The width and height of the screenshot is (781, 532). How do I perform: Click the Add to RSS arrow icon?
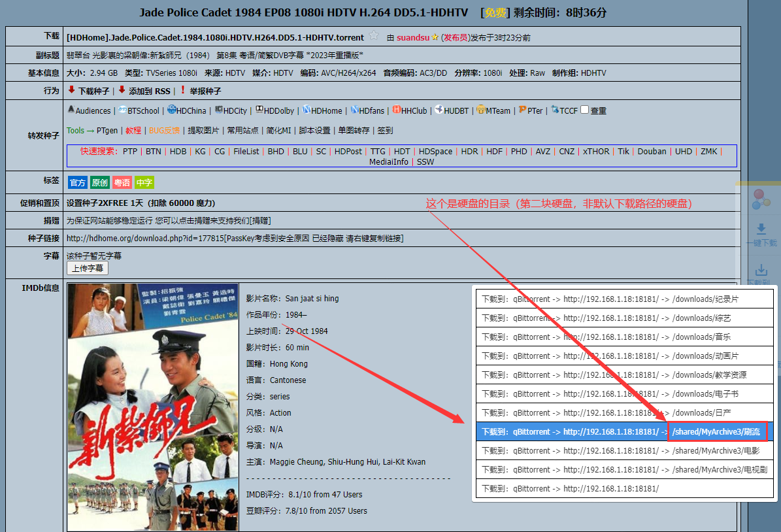point(122,90)
